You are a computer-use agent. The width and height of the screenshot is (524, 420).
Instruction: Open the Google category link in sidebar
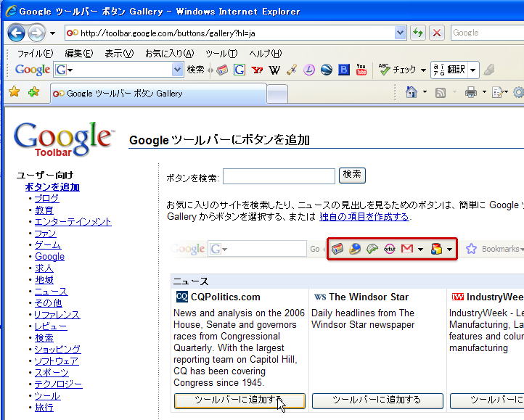tap(50, 256)
